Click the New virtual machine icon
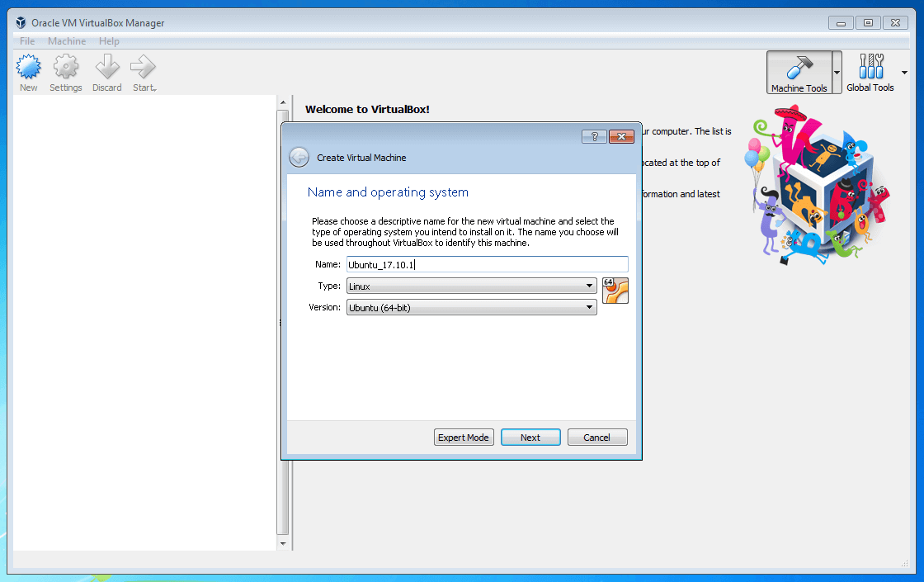Screen dimensions: 924x582 (x=29, y=67)
